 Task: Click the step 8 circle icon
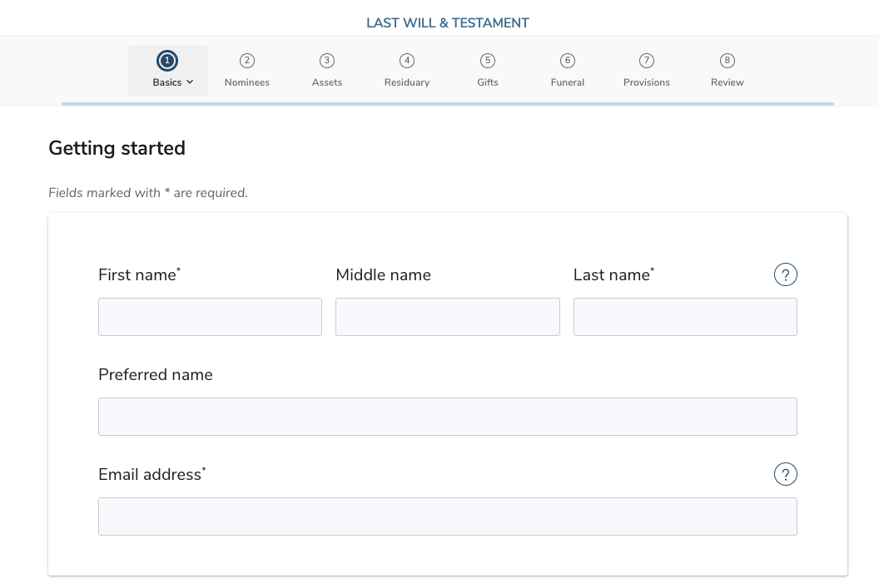[728, 61]
